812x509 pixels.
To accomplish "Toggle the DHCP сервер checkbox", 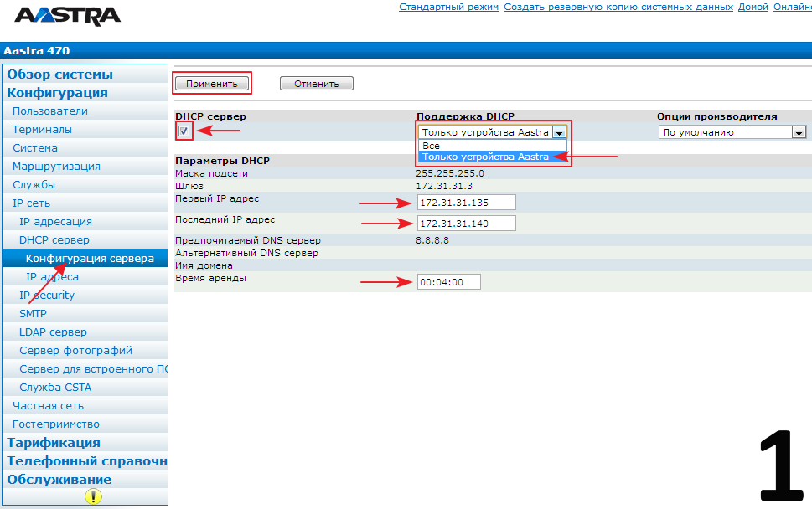I will tap(184, 131).
